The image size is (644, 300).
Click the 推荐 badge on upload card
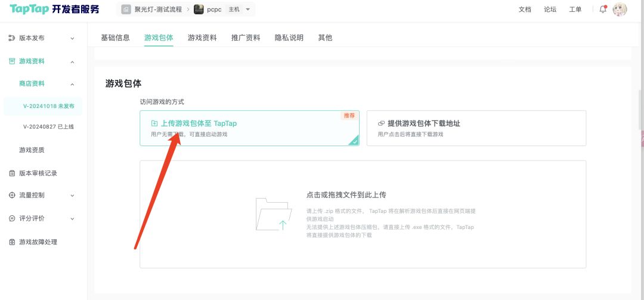349,116
